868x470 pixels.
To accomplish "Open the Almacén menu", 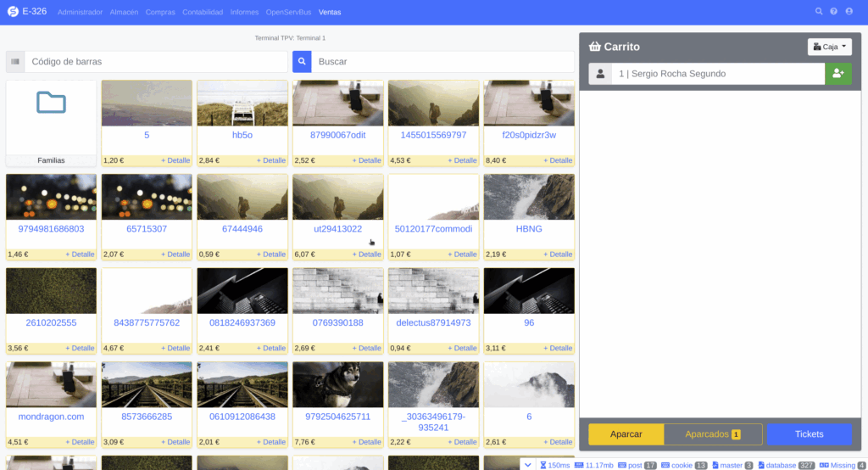I will click(x=124, y=13).
